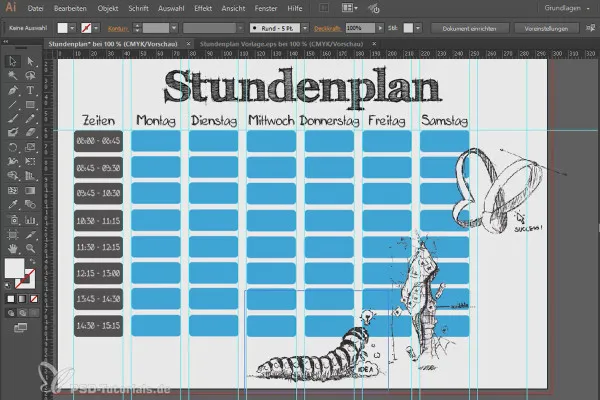Screen dimensions: 600x400
Task: Select the Free Transform tool
Action: pos(30,162)
